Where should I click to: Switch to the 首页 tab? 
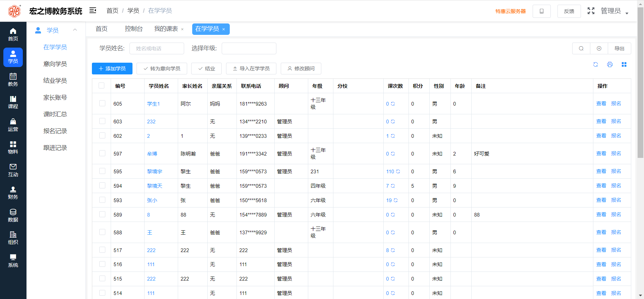click(x=102, y=29)
